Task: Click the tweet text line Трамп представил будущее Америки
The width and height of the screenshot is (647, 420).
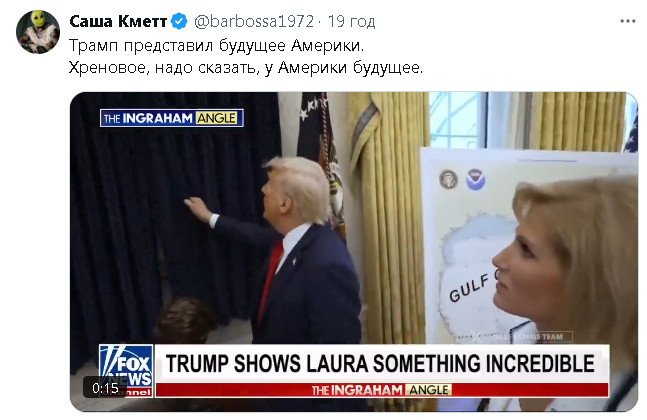Action: [x=217, y=45]
